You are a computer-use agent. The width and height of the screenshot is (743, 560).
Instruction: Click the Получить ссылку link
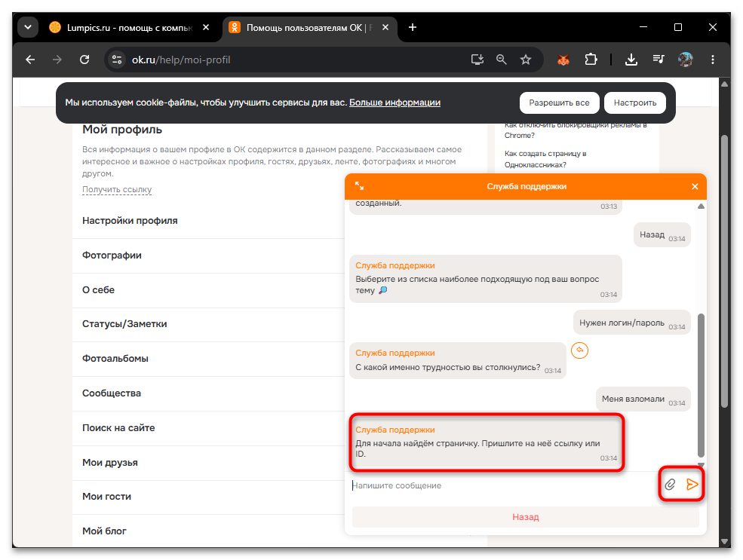[117, 189]
